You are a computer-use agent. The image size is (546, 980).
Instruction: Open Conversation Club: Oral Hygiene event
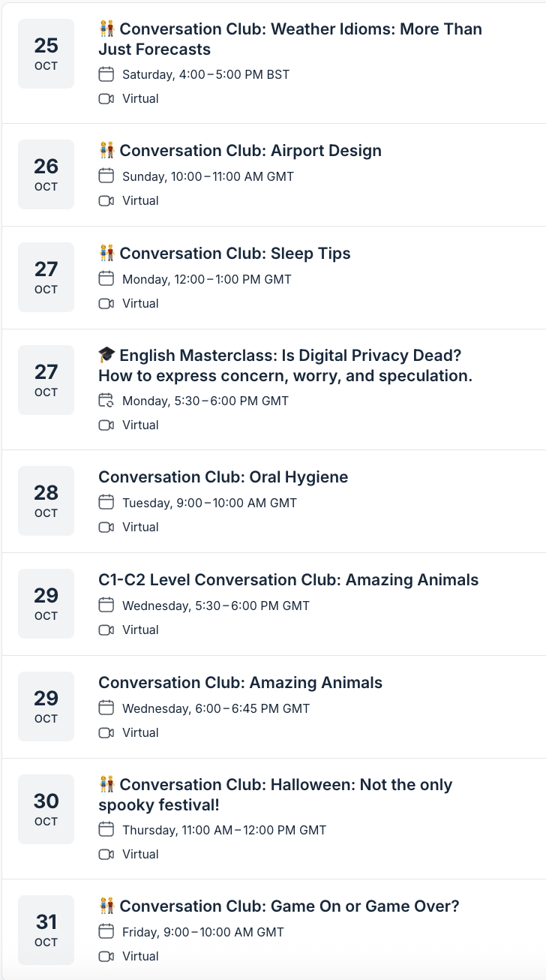223,477
